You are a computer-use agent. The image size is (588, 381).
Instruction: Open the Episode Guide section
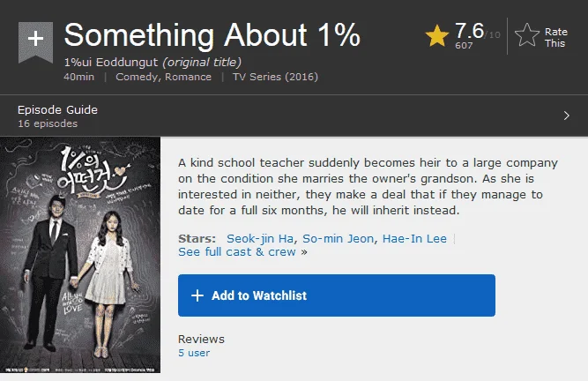pos(294,116)
